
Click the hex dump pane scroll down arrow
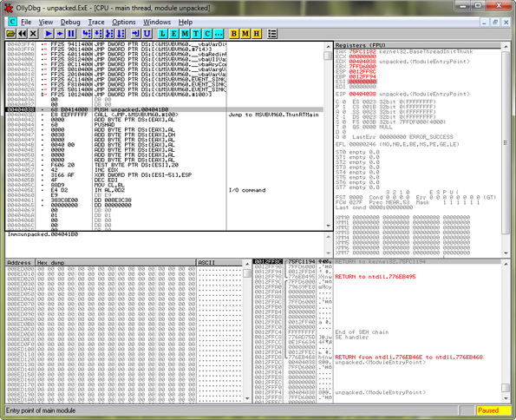(x=247, y=398)
